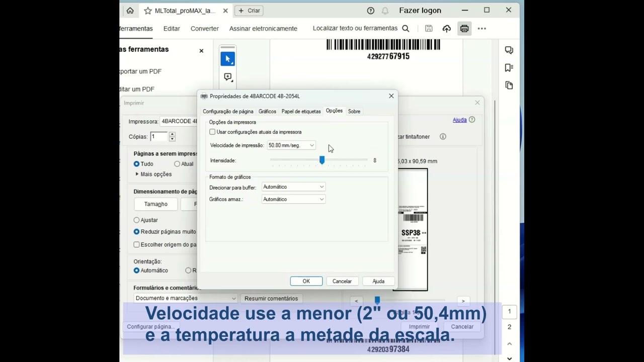The height and width of the screenshot is (362, 644).
Task: Open the bookmarks panel icon
Action: (509, 68)
